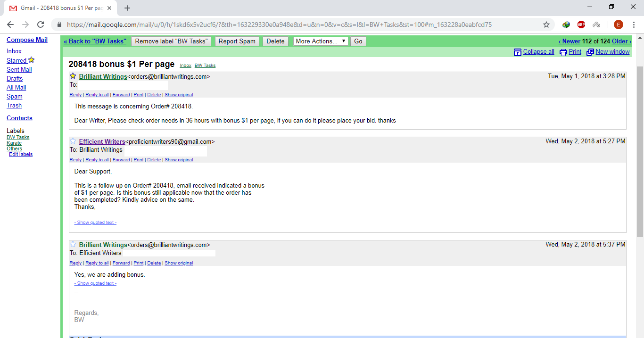Screen dimensions: 644x338
Task: Go back to "BW Tasks" link
Action: pyautogui.click(x=95, y=41)
